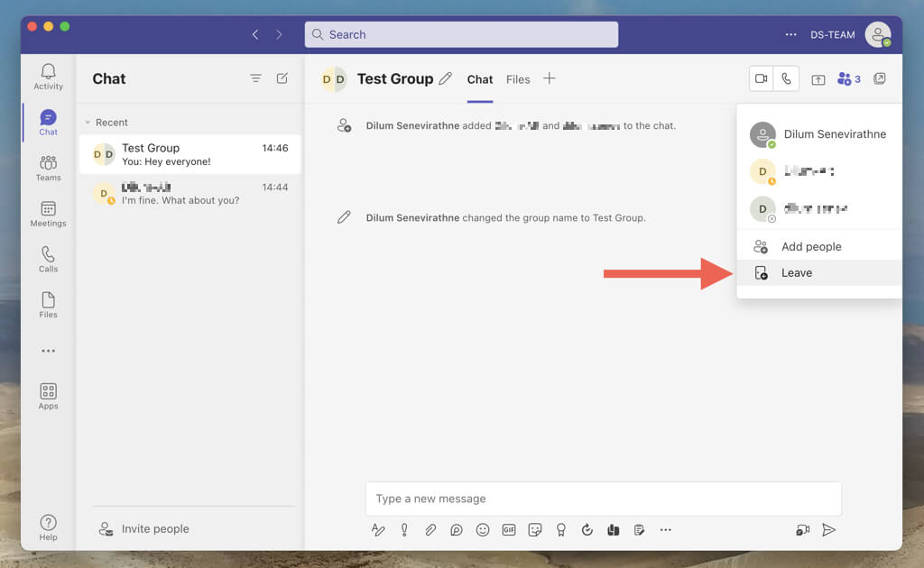
Task: Open the notes icon in compose bar
Action: (640, 530)
